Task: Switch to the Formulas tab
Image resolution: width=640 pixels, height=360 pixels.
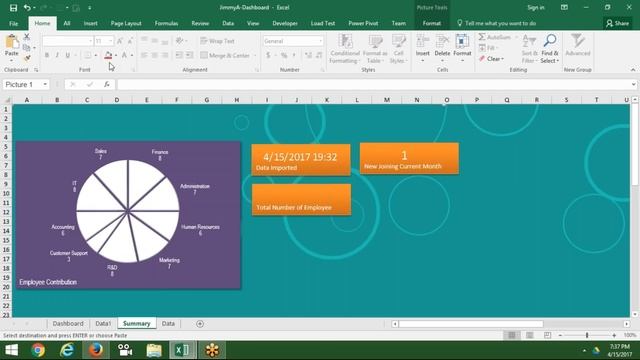Action: [x=166, y=23]
